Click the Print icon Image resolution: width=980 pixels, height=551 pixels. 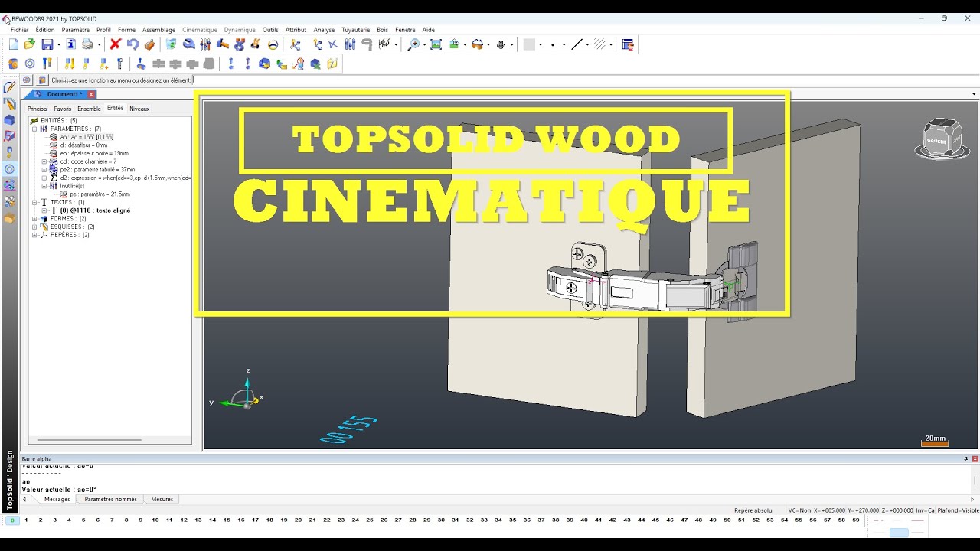88,44
